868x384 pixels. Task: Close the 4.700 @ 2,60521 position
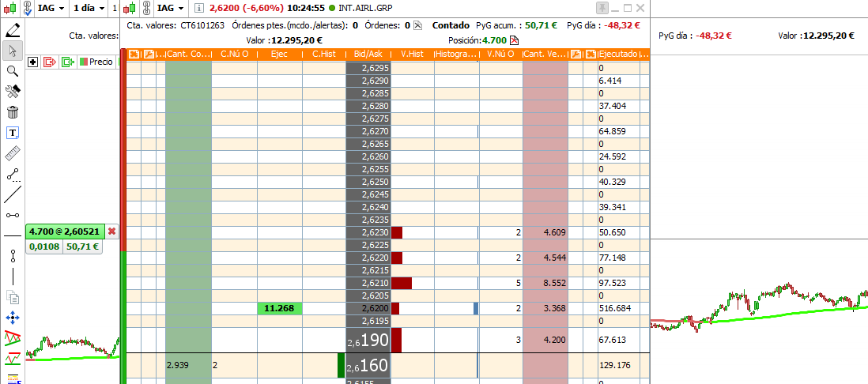(111, 232)
